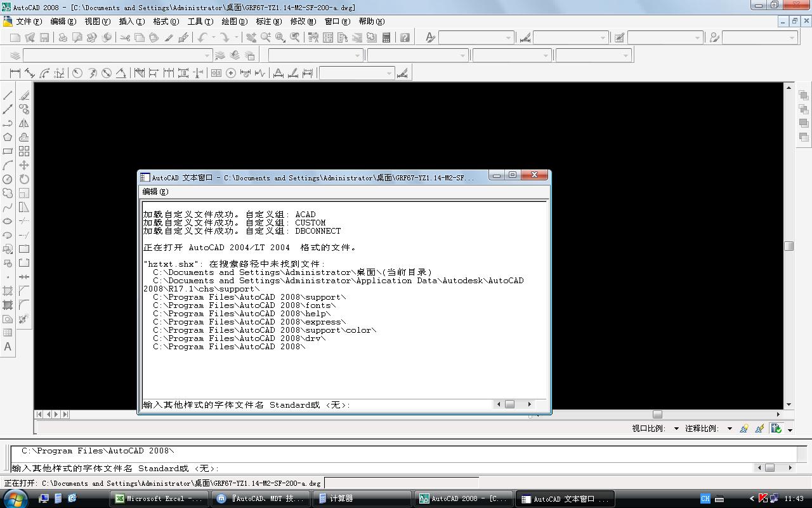812x508 pixels.
Task: Select the Move tool
Action: tap(24, 165)
